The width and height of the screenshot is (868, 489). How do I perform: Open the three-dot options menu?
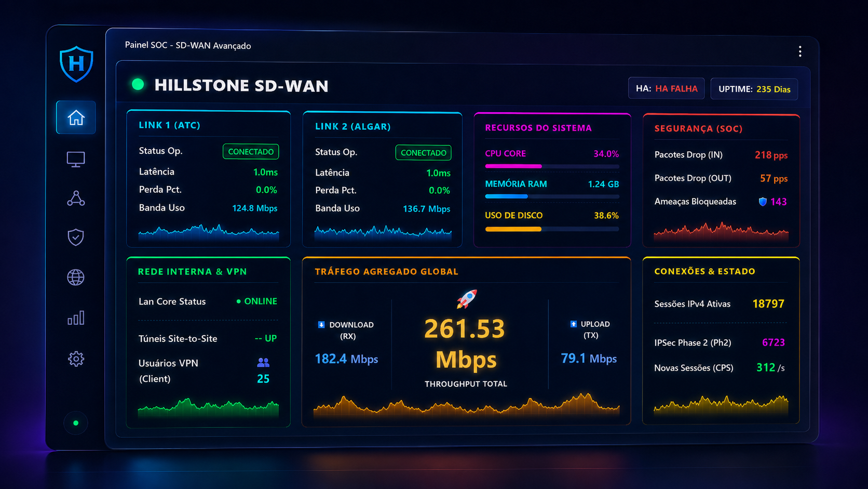tap(800, 51)
